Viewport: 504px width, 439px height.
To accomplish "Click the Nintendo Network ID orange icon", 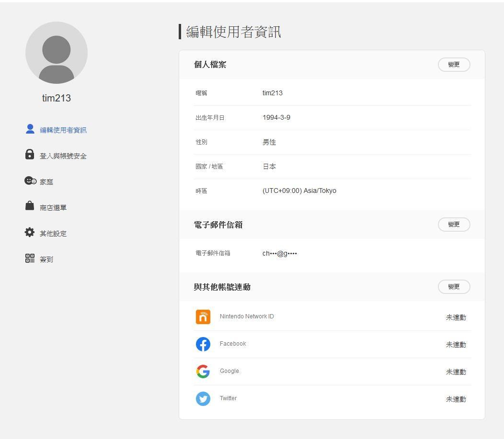I will coord(203,317).
